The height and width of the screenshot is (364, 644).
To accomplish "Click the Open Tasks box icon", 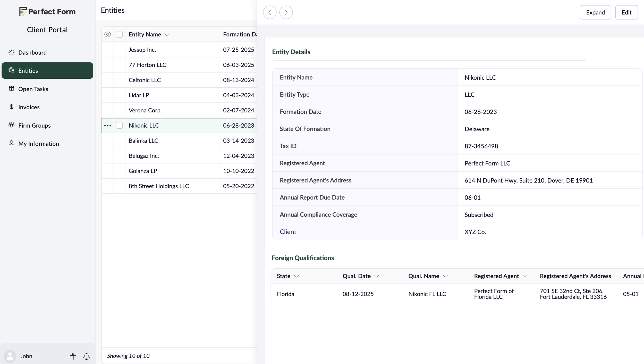I will tap(11, 89).
